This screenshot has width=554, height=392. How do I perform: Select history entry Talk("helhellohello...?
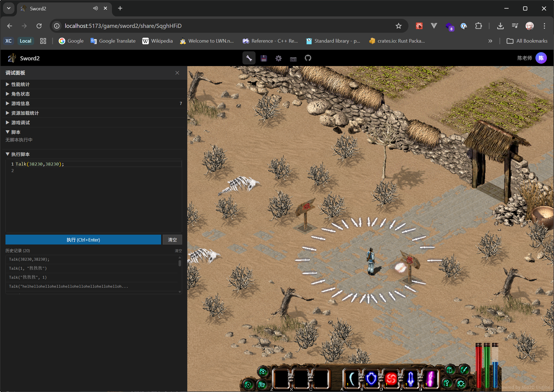92,286
